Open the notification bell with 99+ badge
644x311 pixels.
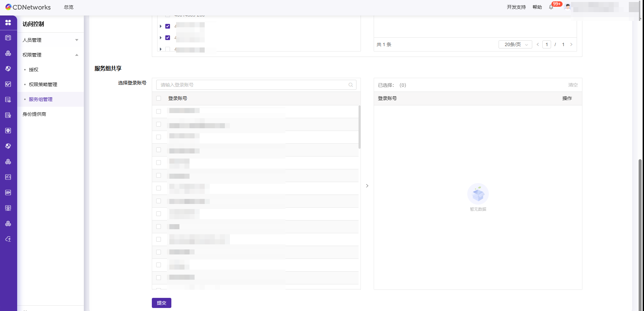point(551,7)
